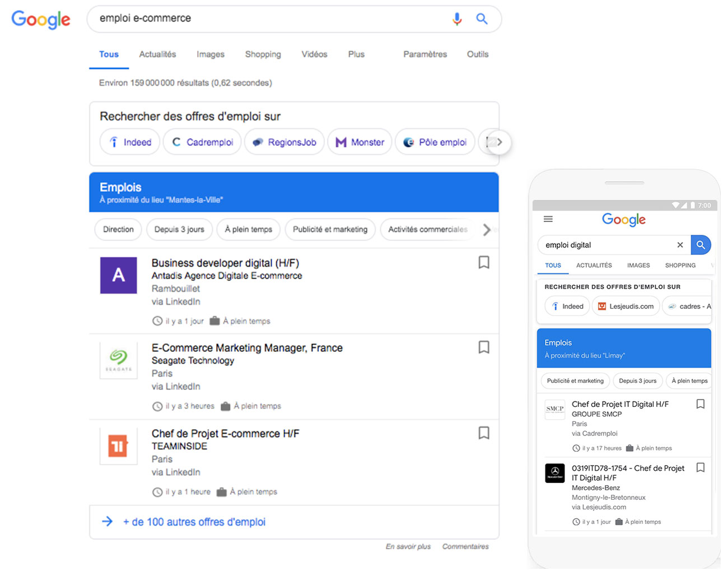The height and width of the screenshot is (576, 728).
Task: Click the arrow icon beside more job offers
Action: point(108,522)
